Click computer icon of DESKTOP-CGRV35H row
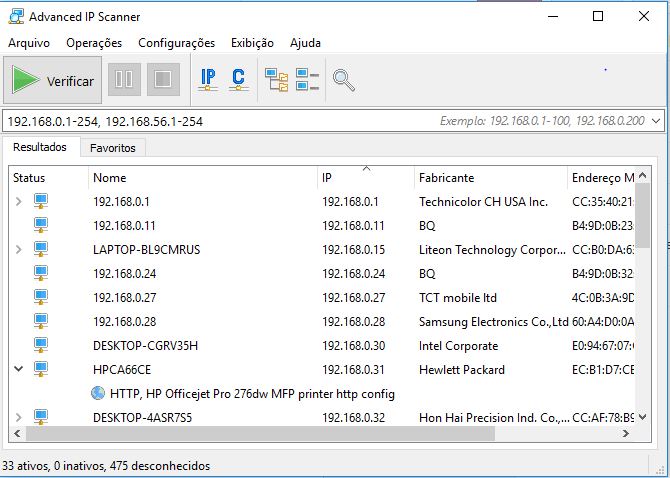The width and height of the screenshot is (670, 478). coord(41,345)
